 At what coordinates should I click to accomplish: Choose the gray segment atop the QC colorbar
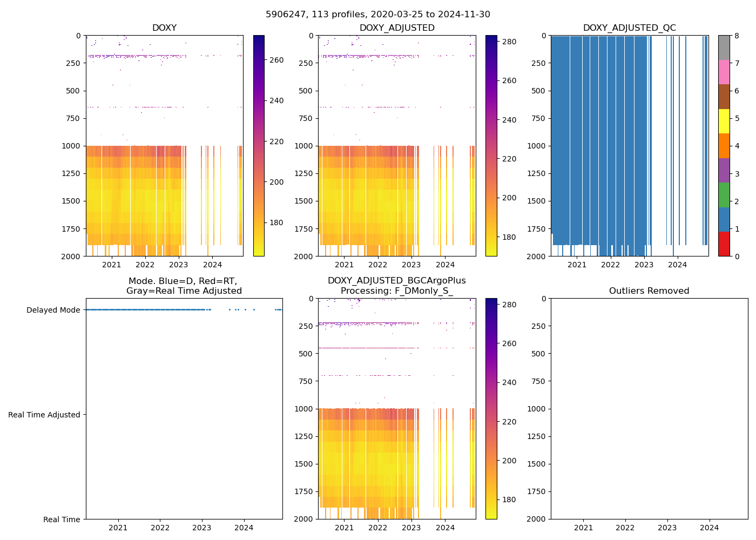724,48
